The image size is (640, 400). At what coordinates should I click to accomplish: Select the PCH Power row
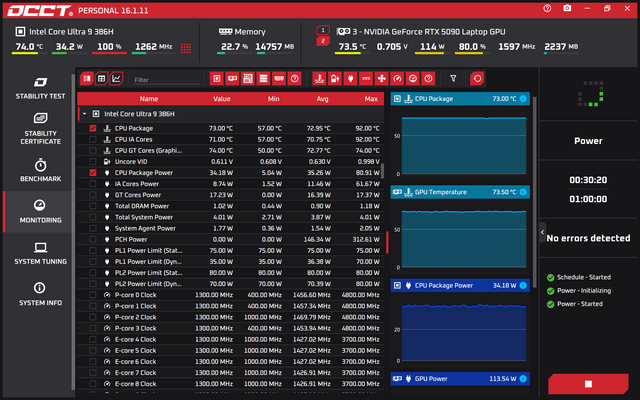coord(231,239)
